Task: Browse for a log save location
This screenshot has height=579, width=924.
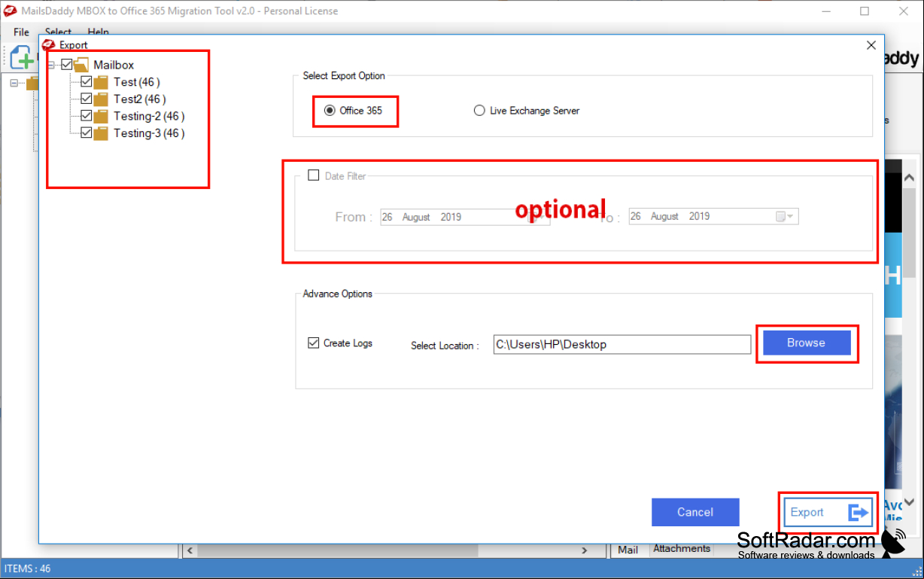Action: (807, 343)
